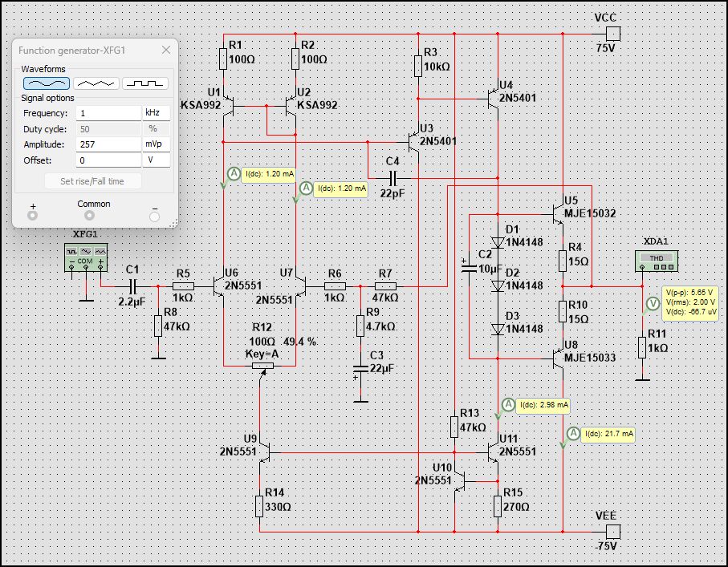Close the Function generator-XFG1 window
This screenshot has width=728, height=567.
coord(166,50)
